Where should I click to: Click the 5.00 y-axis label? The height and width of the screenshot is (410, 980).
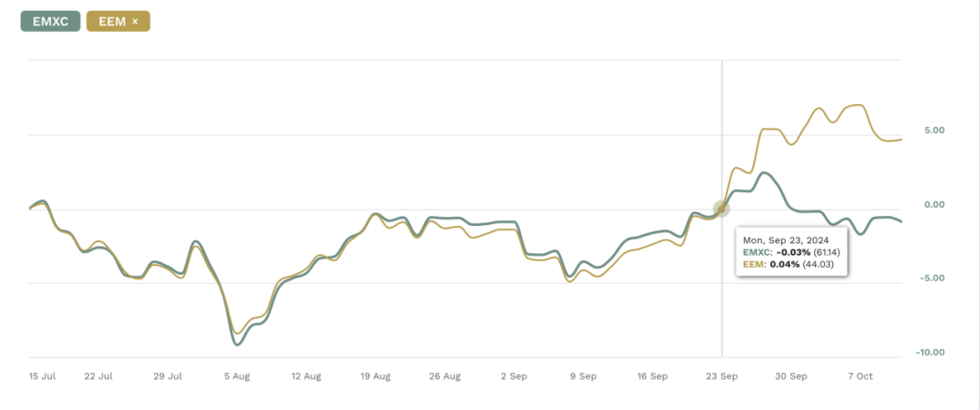(x=934, y=131)
